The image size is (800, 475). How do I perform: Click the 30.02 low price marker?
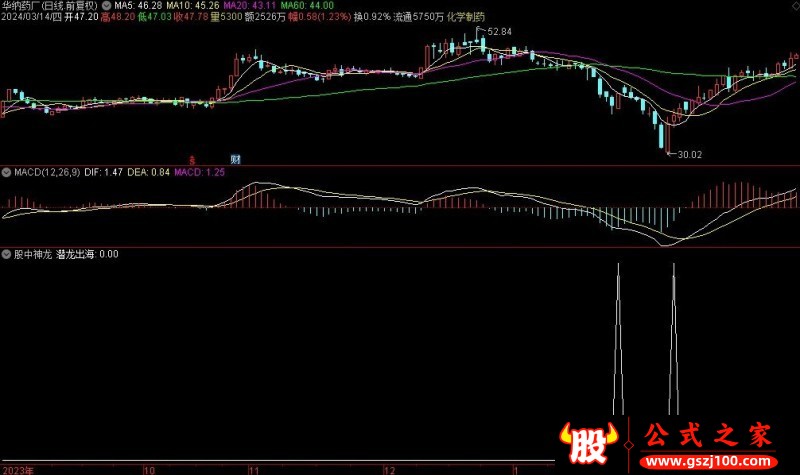click(689, 154)
